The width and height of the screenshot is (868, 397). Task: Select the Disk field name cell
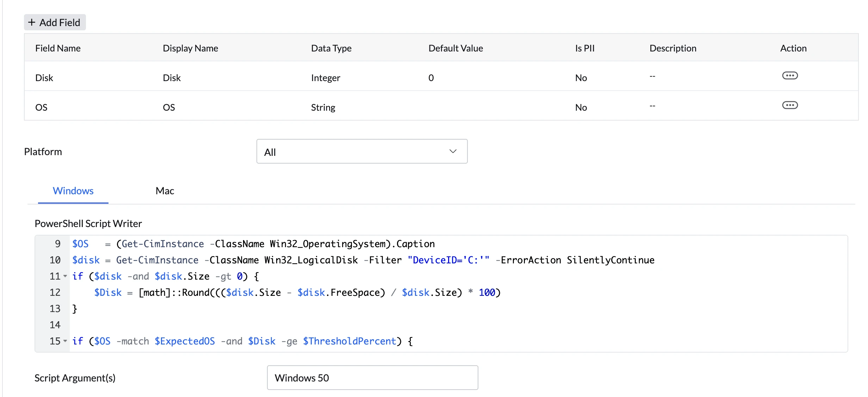(44, 78)
